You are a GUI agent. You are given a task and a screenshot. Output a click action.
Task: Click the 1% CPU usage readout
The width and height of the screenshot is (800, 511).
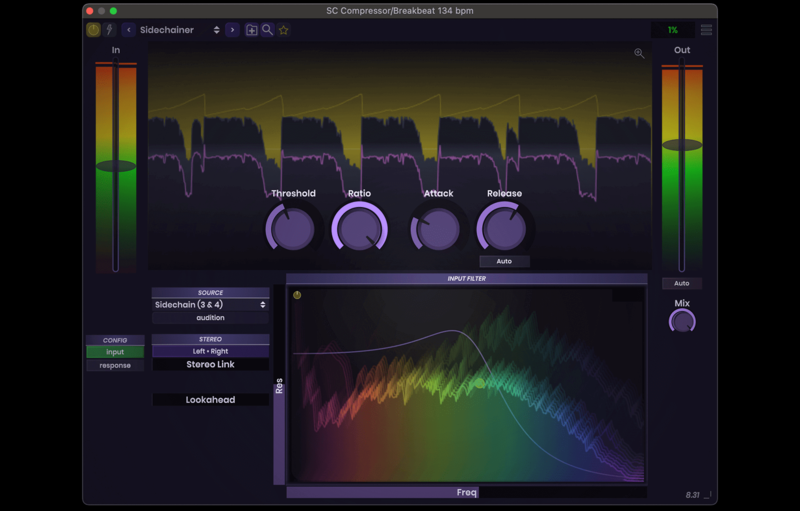pos(672,30)
